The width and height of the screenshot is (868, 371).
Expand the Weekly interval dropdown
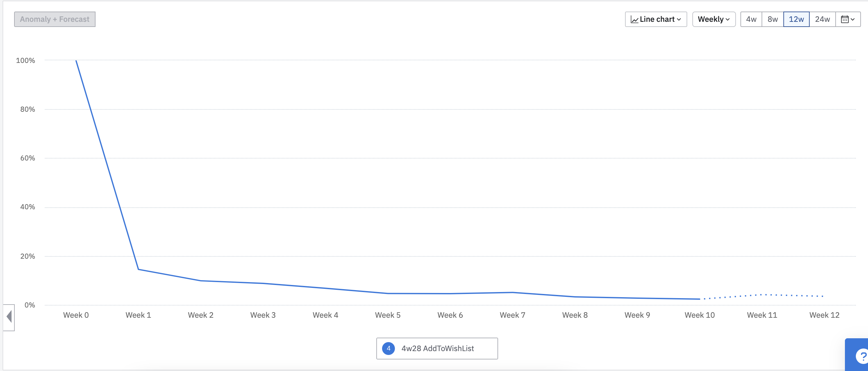coord(714,19)
